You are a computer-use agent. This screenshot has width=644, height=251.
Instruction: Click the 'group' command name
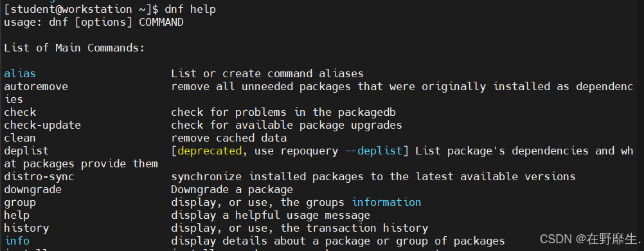(x=20, y=202)
